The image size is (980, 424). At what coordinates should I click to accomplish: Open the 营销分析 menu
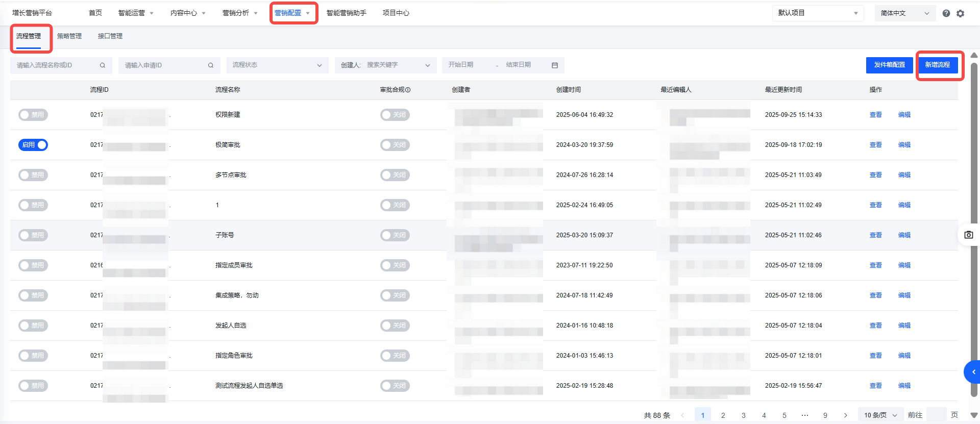pos(240,13)
